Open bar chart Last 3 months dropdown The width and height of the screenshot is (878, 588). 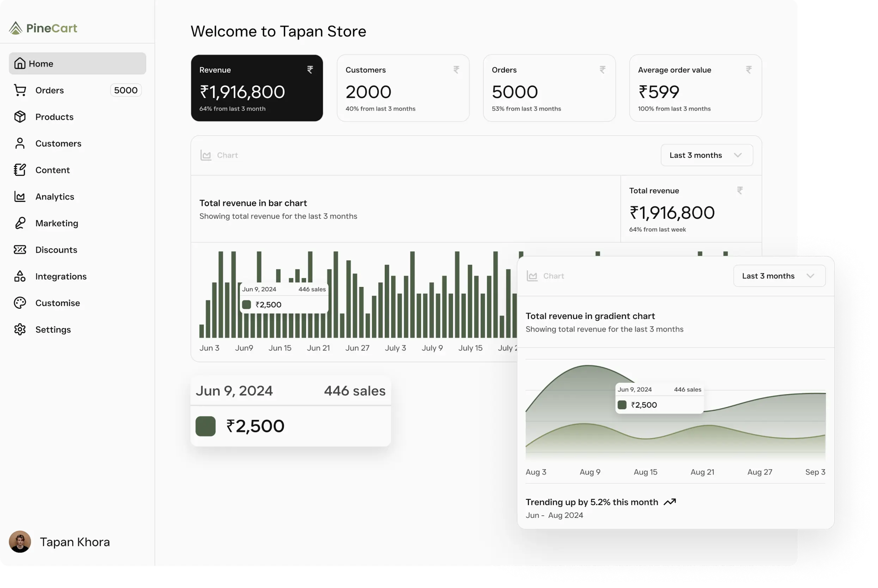tap(707, 155)
